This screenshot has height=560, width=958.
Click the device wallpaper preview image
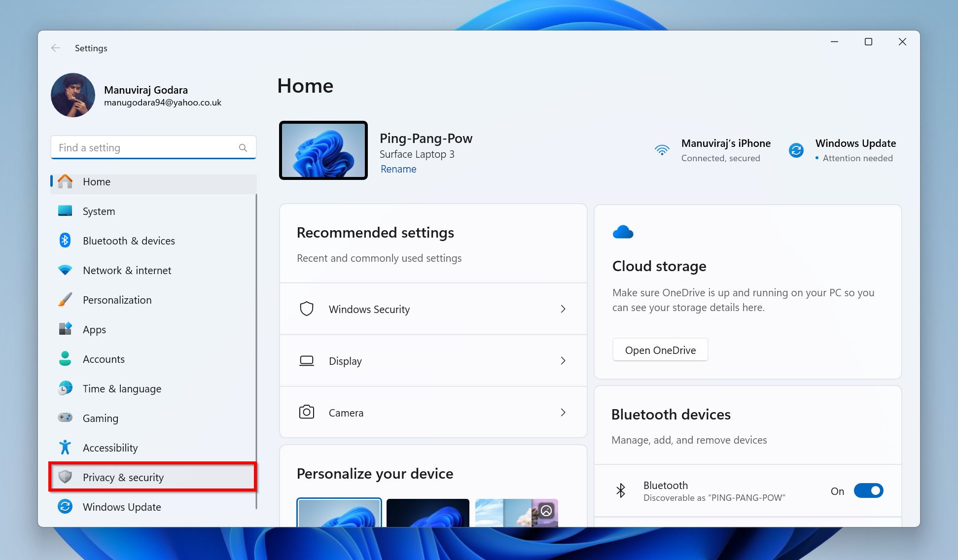(x=323, y=150)
